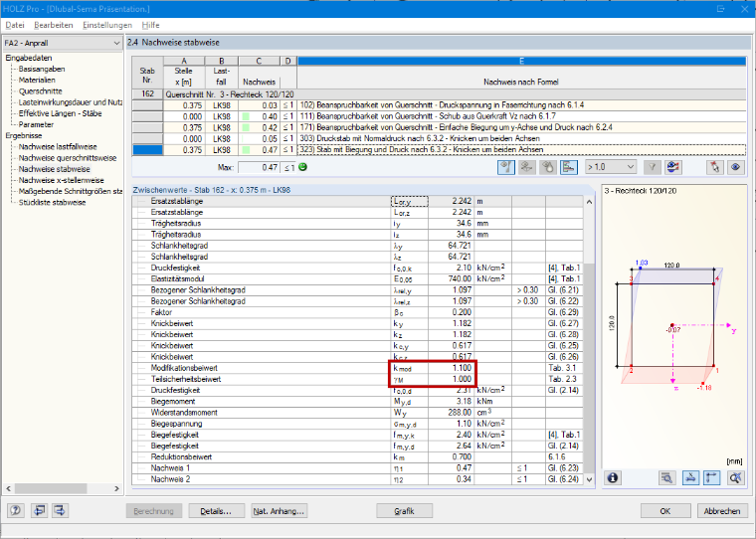Screen dimensions: 756x539
Task: Select Nachweise lastfallweise tree item
Action: click(x=58, y=146)
